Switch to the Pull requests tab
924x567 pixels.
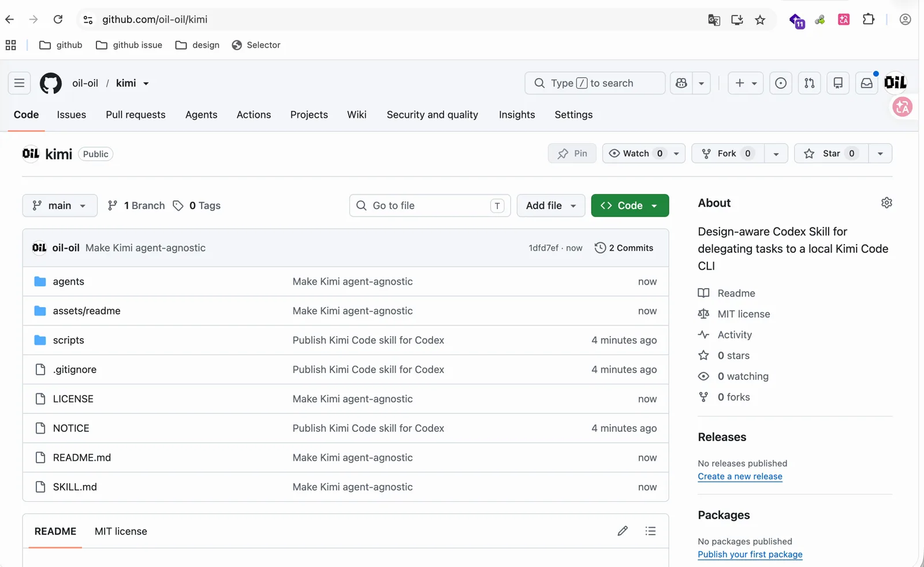click(x=136, y=114)
